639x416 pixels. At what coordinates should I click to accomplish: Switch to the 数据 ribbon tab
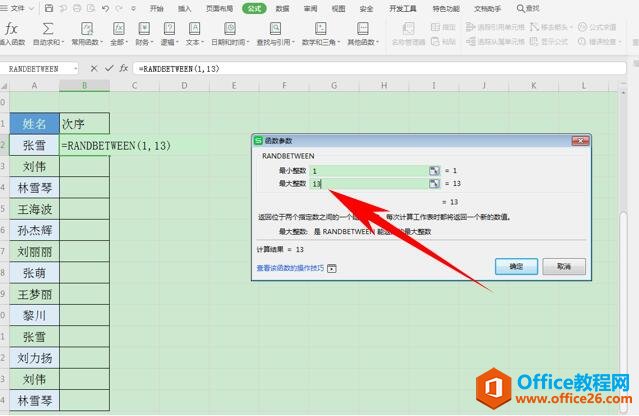(283, 8)
